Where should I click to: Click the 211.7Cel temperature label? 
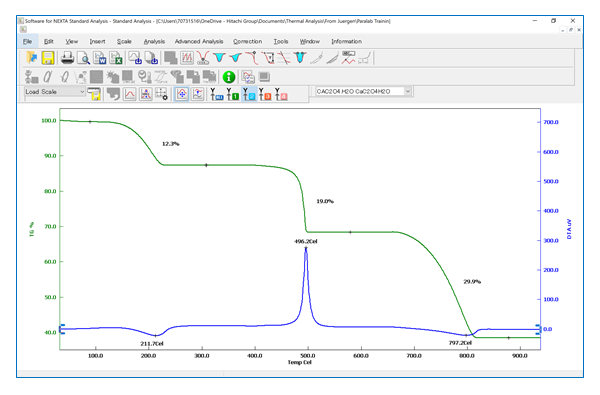(152, 343)
